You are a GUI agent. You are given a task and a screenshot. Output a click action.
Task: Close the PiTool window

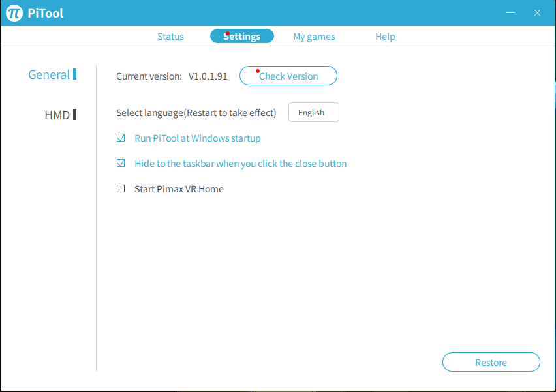pyautogui.click(x=537, y=13)
